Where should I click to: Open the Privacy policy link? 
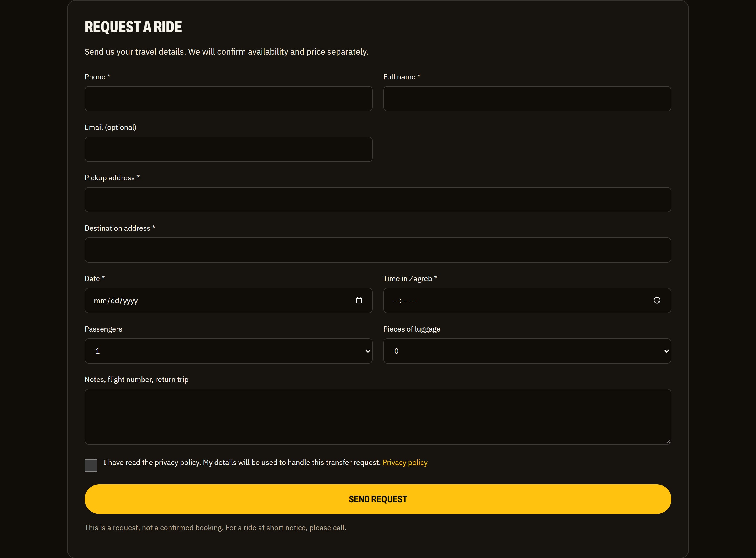405,462
